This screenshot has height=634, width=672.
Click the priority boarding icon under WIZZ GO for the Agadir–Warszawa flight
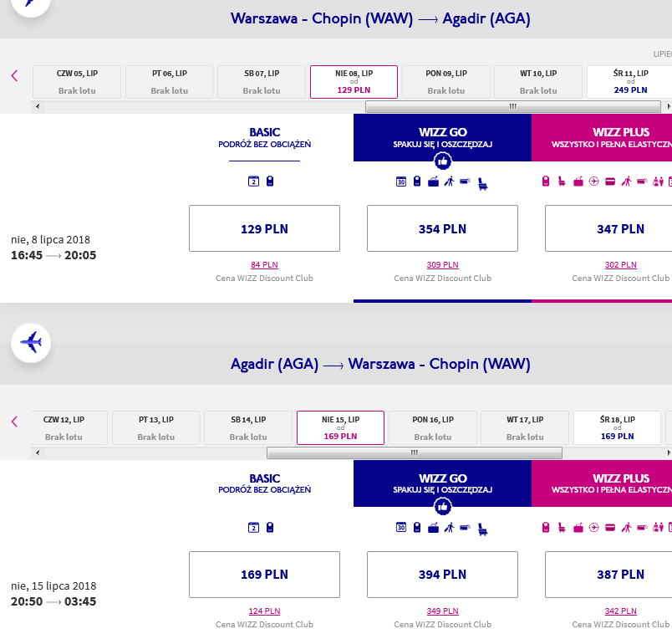[x=449, y=528]
